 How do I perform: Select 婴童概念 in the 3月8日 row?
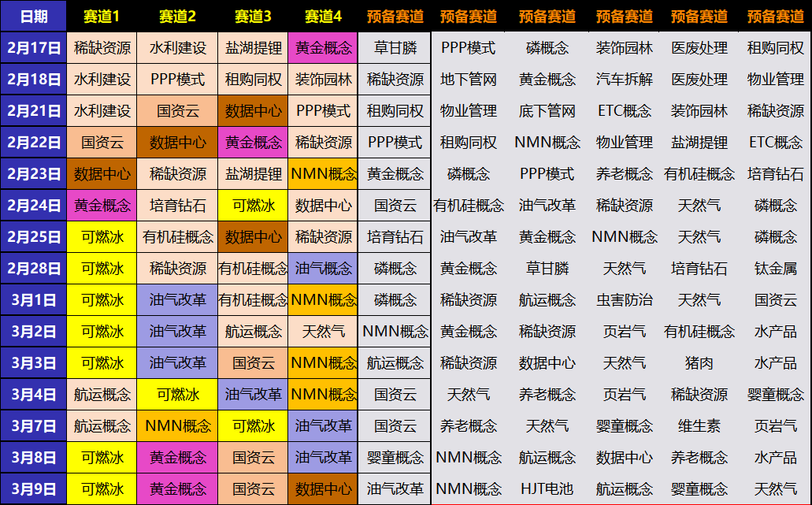click(x=395, y=458)
